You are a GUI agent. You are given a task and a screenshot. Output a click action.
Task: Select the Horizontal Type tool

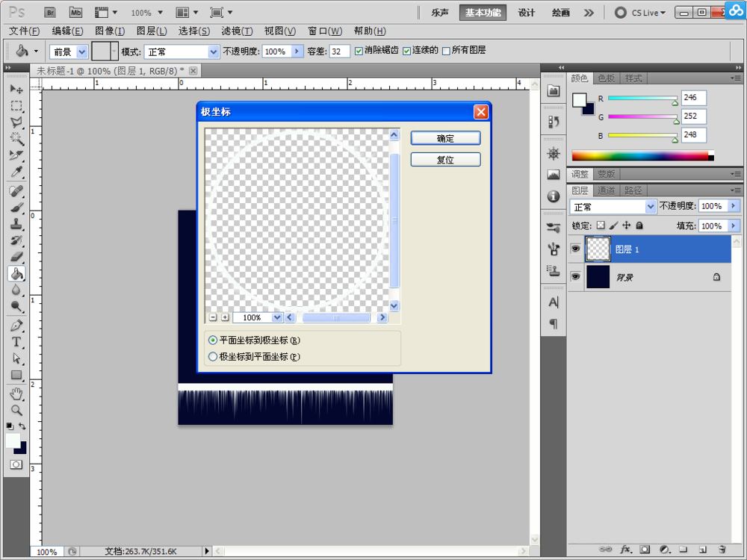tap(16, 342)
